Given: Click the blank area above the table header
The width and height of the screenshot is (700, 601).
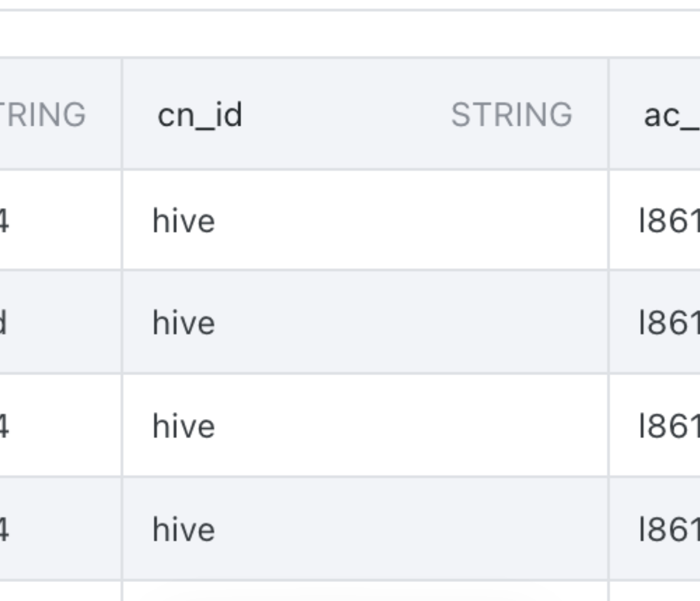Looking at the screenshot, I should coord(347,34).
